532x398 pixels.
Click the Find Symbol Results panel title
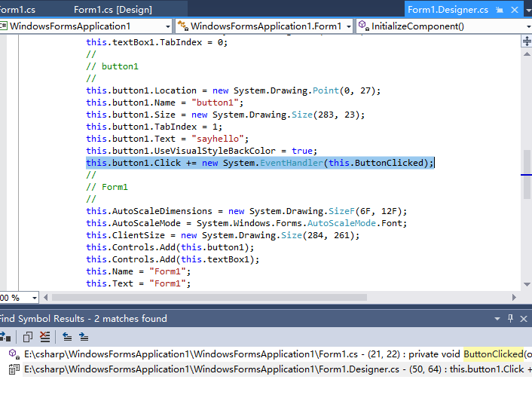pos(84,319)
